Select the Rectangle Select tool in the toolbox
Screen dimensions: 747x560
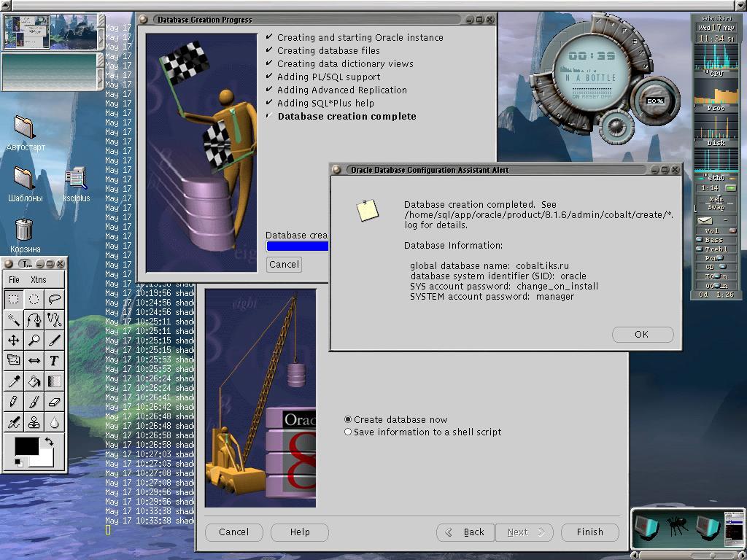[x=14, y=299]
